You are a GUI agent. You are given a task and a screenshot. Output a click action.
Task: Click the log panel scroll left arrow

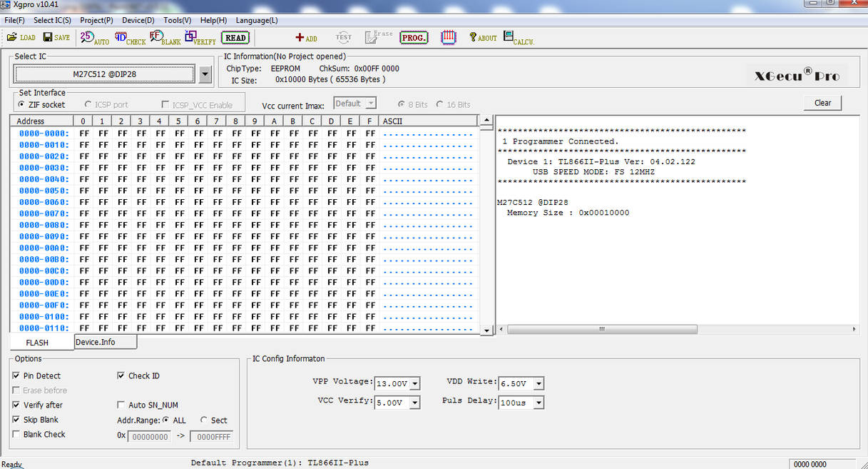[501, 329]
